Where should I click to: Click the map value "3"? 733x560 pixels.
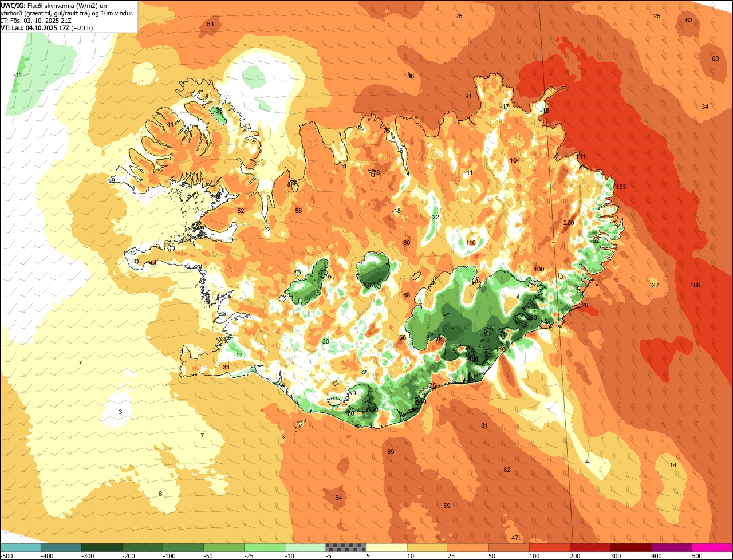point(120,412)
